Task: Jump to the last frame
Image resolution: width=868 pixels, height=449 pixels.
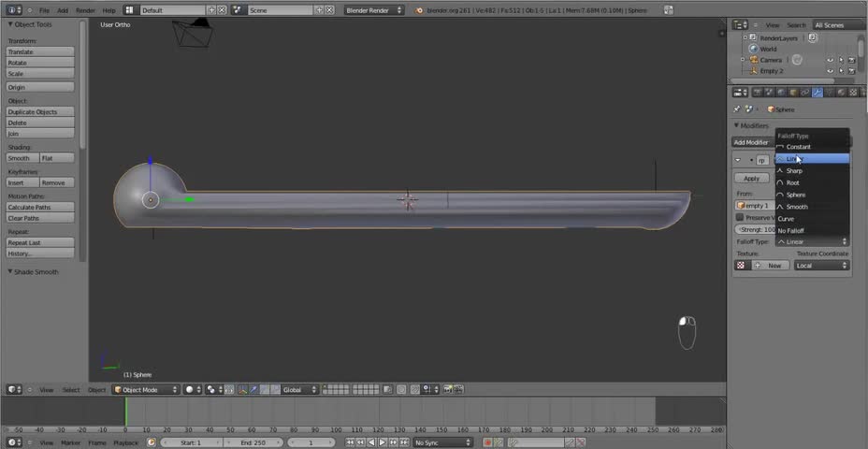Action: coord(403,442)
